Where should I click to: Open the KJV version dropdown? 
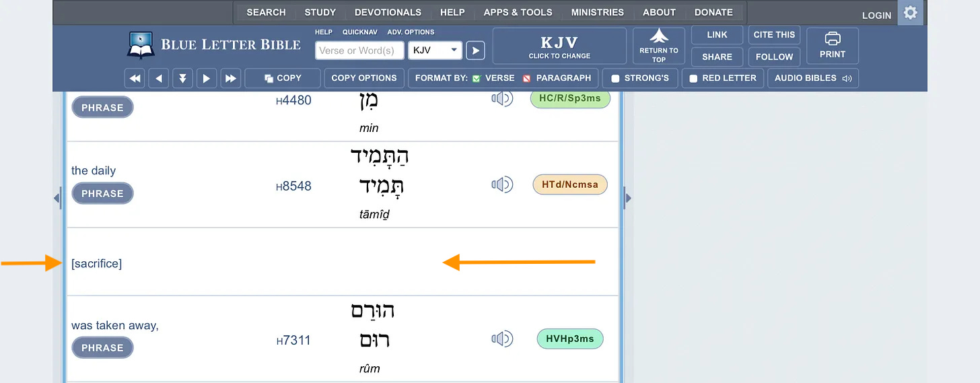[x=435, y=50]
